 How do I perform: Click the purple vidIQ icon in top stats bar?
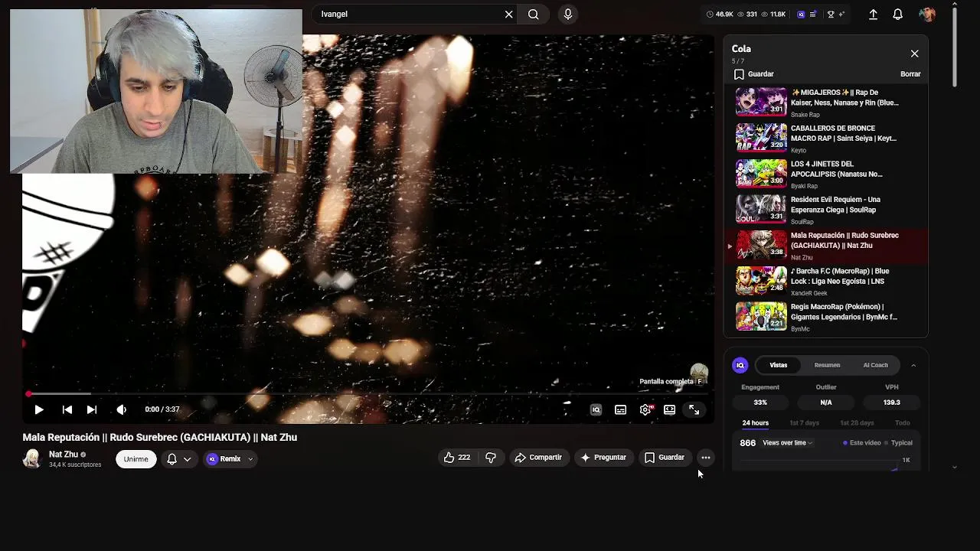(x=801, y=14)
